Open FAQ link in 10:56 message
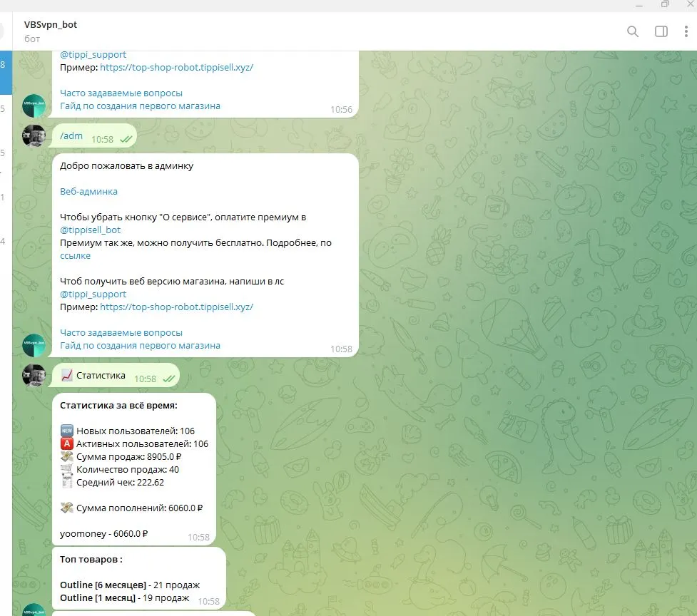The height and width of the screenshot is (616, 697). coord(121,93)
